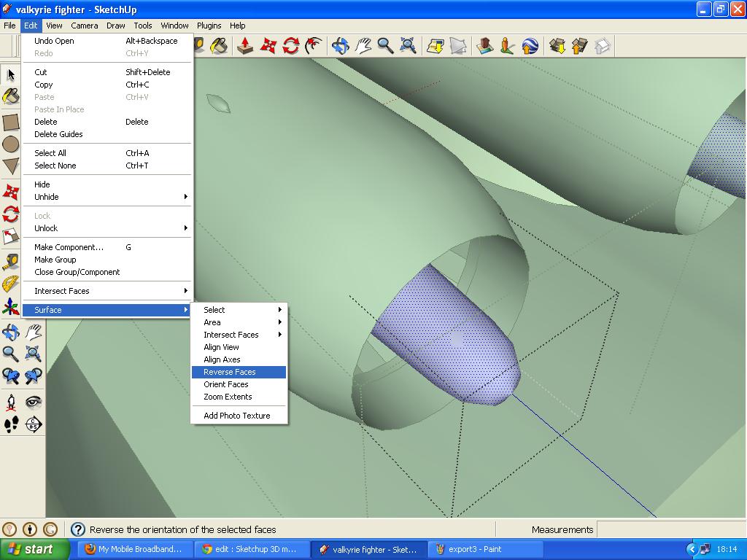The width and height of the screenshot is (747, 560).
Task: Click Preview Model in Google Earth icon
Action: click(530, 46)
